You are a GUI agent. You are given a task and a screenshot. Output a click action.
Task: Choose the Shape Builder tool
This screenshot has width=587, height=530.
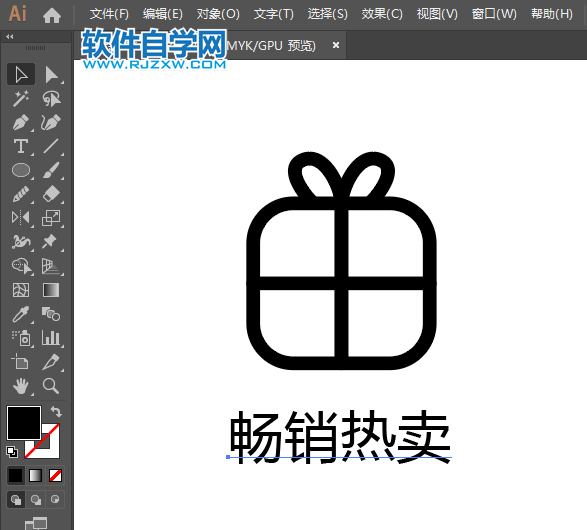coord(21,266)
